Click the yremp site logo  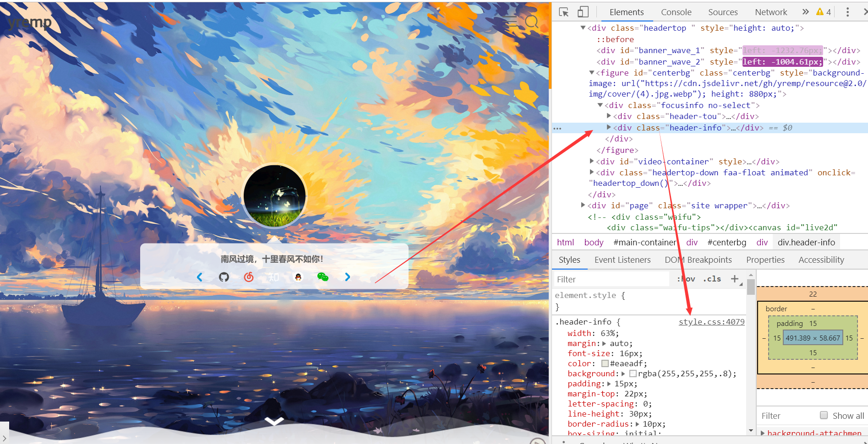click(x=30, y=22)
